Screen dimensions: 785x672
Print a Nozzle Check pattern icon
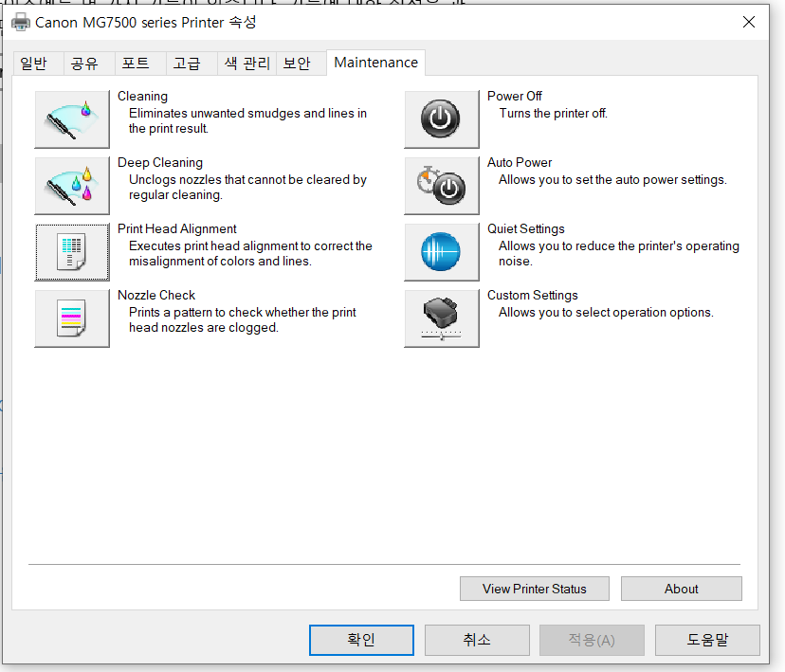72,318
